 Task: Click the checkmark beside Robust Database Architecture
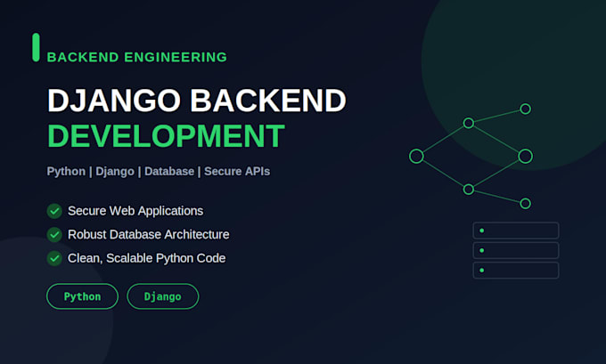point(54,235)
